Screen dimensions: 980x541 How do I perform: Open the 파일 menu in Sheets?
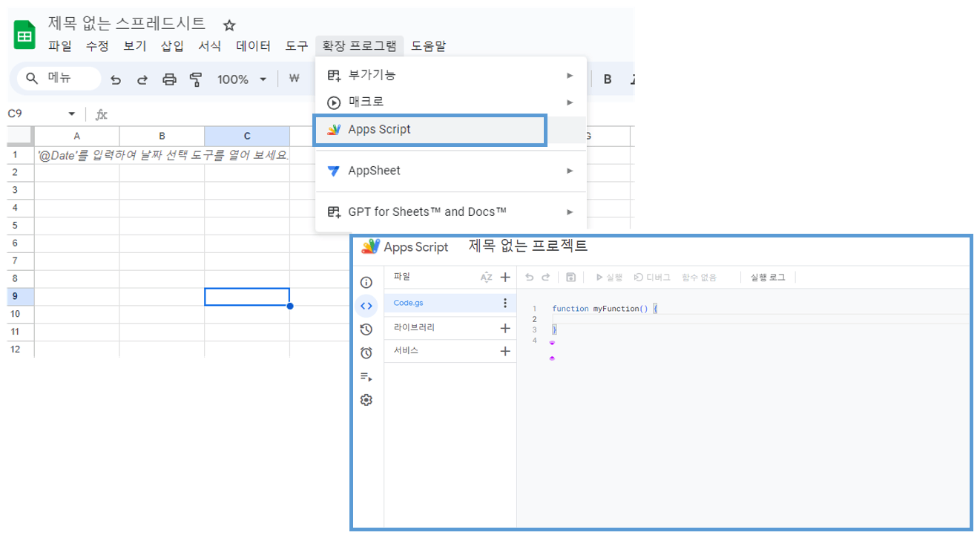tap(60, 46)
